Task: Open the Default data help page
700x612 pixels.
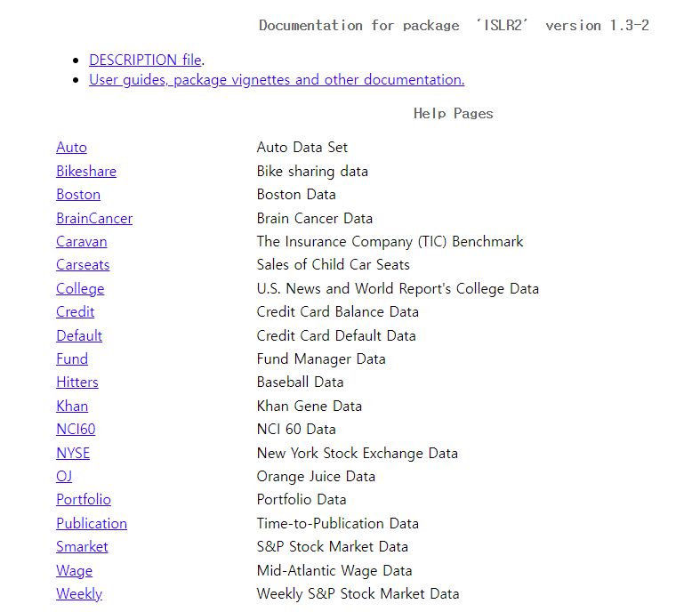Action: pyautogui.click(x=79, y=336)
